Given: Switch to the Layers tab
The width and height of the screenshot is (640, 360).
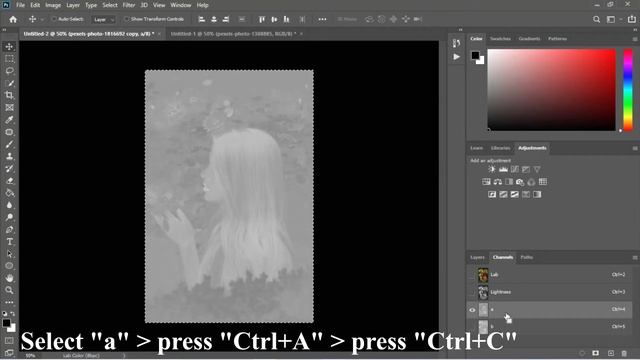Looking at the screenshot, I should pos(477,258).
